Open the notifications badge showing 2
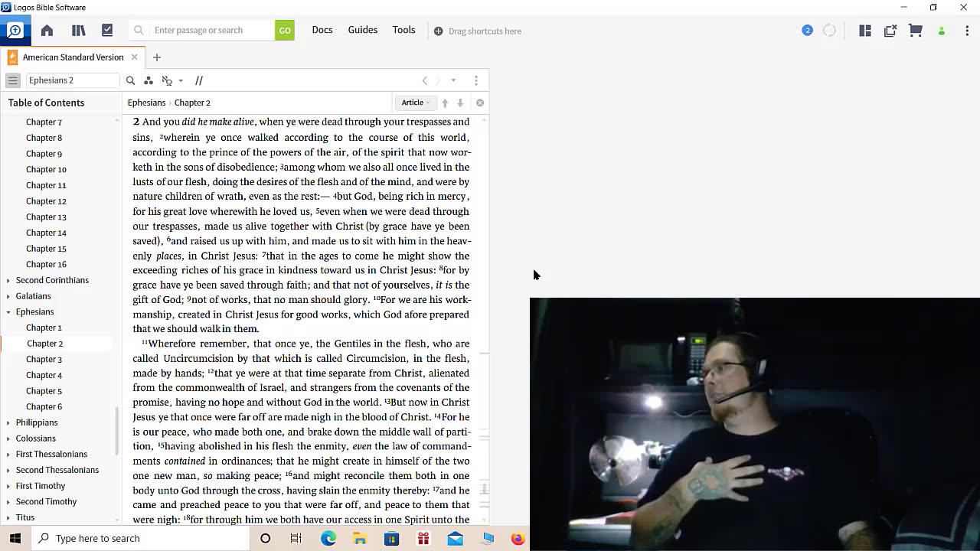980x551 pixels. coord(807,31)
